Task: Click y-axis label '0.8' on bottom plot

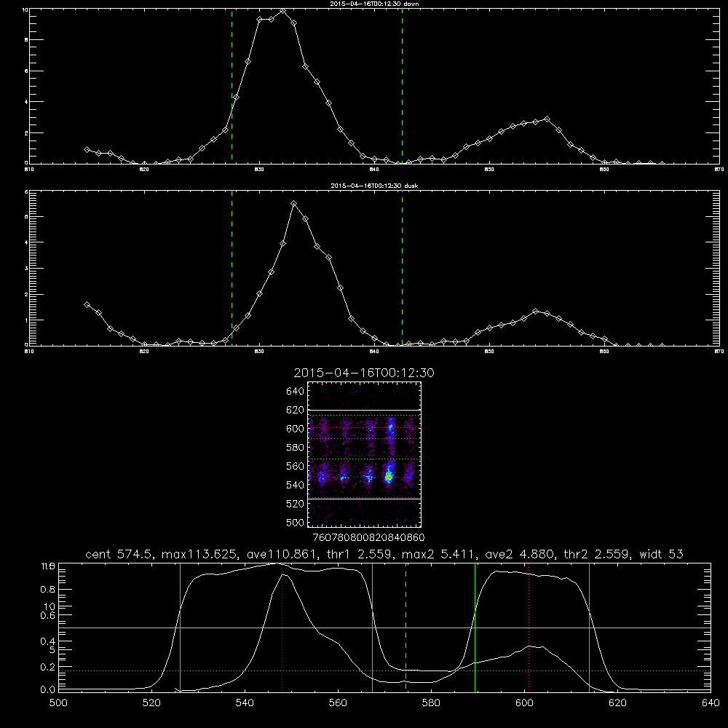Action: click(48, 589)
